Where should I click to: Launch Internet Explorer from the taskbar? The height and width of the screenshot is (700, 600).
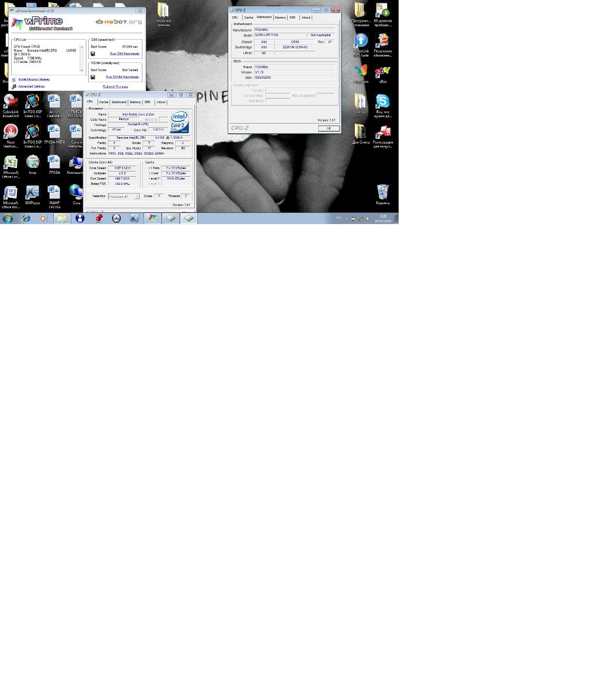point(26,218)
